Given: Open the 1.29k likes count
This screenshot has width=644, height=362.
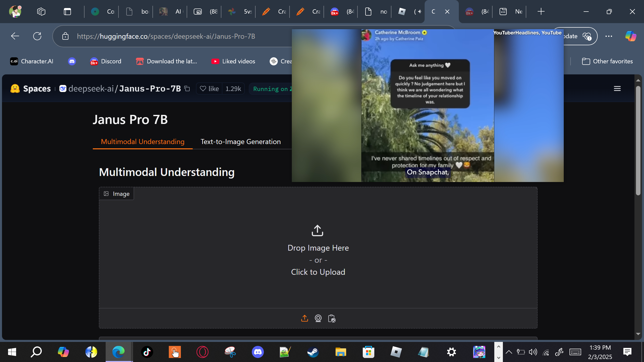Looking at the screenshot, I should [233, 88].
